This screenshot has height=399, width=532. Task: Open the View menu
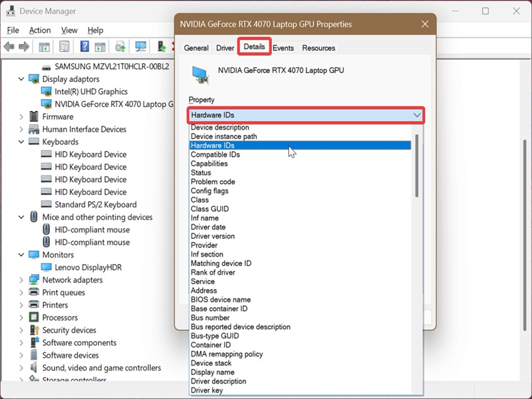[69, 30]
